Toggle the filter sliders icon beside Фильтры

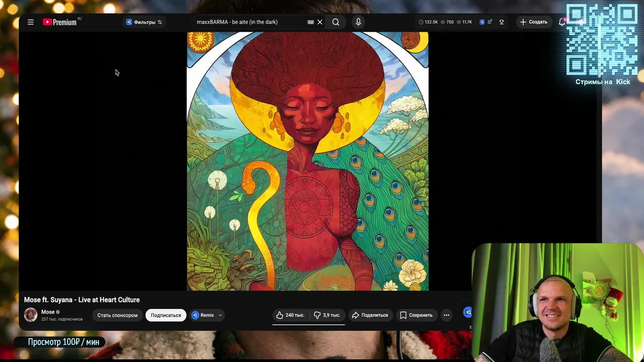[160, 22]
